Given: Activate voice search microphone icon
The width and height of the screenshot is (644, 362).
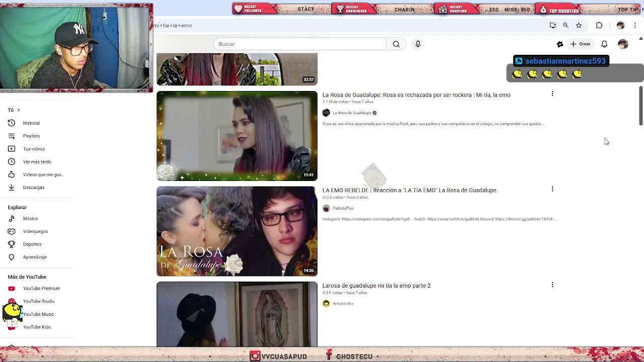Looking at the screenshot, I should point(418,44).
